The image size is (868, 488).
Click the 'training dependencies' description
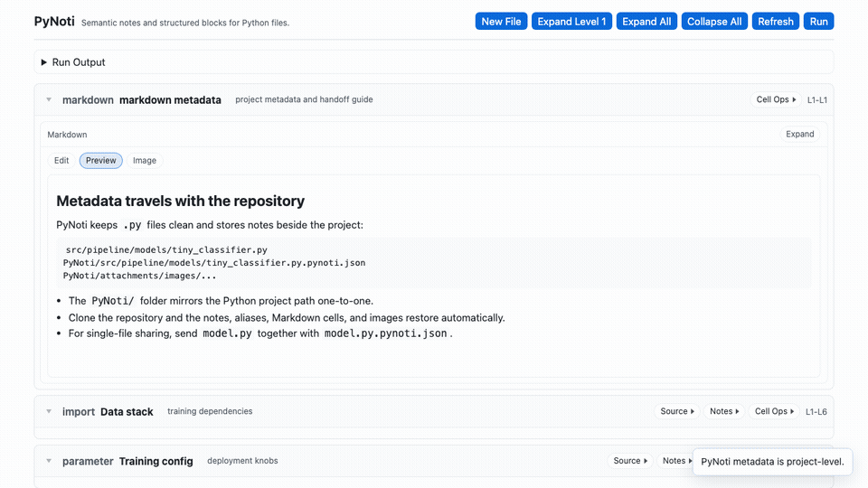[x=210, y=411]
